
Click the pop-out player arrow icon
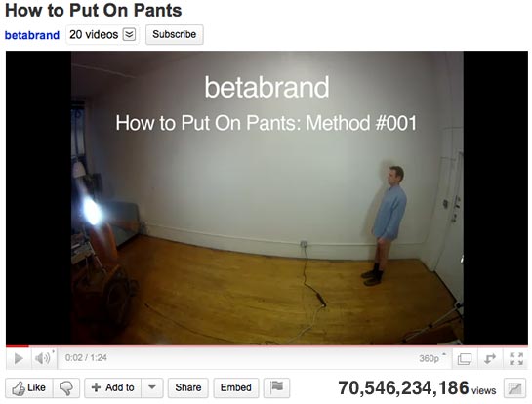click(490, 358)
